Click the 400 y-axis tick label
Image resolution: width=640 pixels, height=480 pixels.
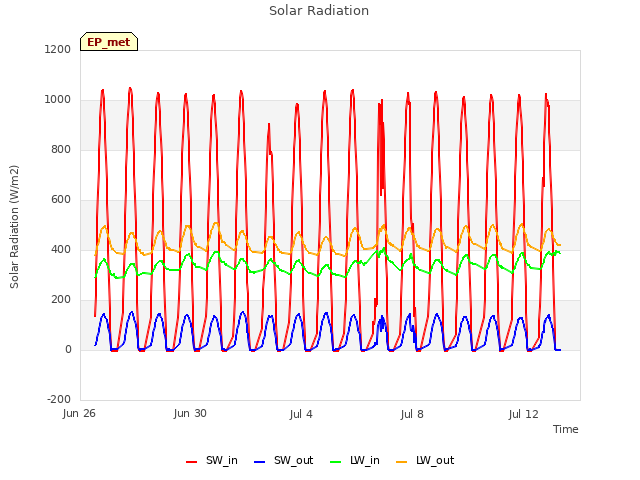[61, 250]
